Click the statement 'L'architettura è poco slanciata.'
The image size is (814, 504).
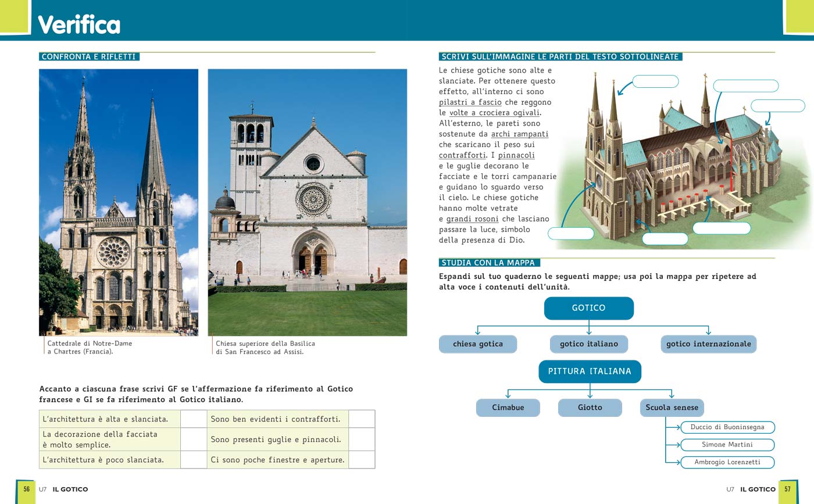point(103,460)
